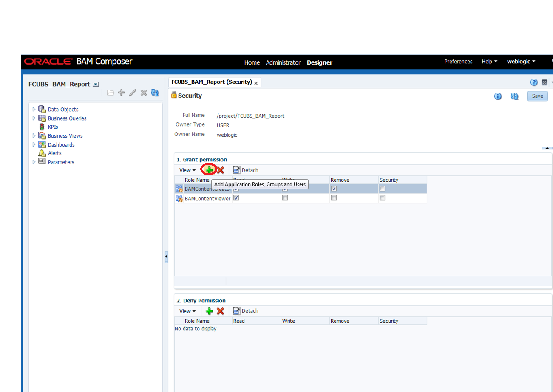Image resolution: width=553 pixels, height=392 pixels.
Task: Click the Dashboards folder icon
Action: tap(42, 144)
